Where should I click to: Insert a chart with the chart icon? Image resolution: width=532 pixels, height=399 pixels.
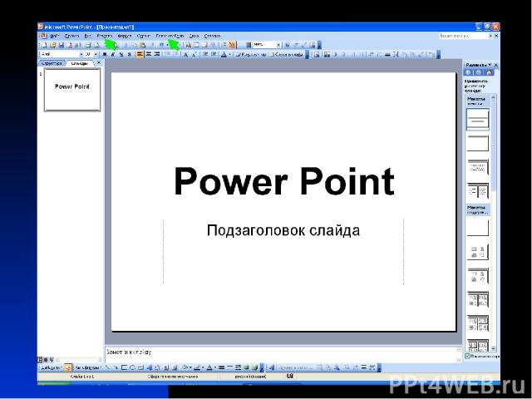pyautogui.click(x=189, y=45)
